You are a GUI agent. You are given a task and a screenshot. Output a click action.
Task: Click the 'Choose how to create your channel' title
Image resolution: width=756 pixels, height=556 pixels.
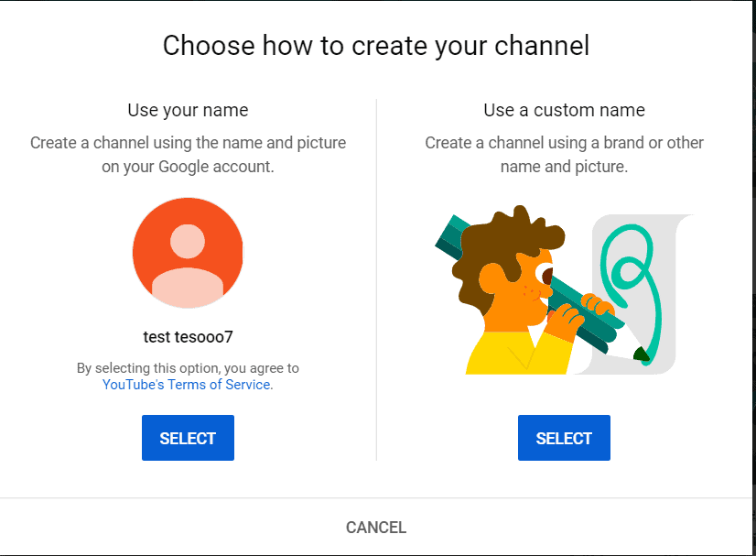click(376, 45)
